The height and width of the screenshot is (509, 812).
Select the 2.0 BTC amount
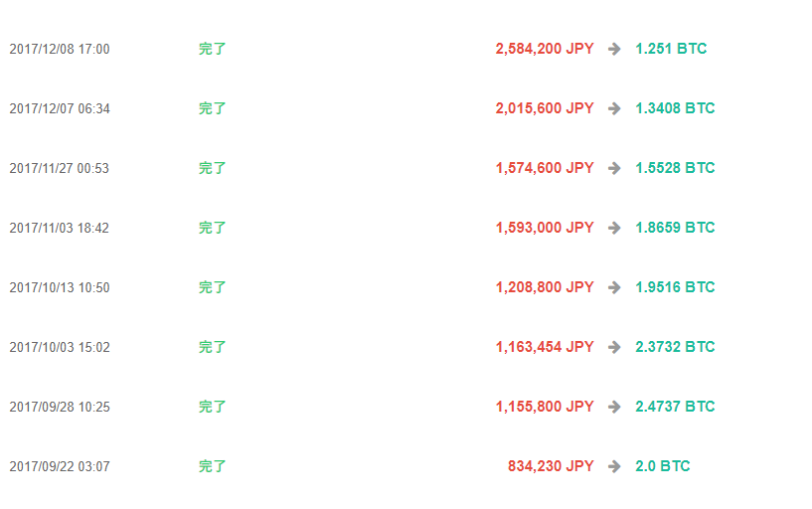(x=663, y=466)
